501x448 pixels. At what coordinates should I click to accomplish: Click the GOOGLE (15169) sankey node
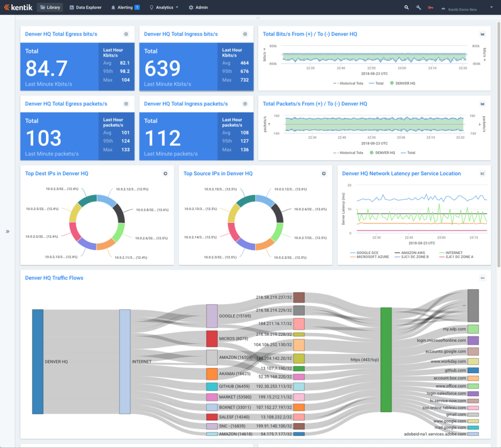[212, 316]
